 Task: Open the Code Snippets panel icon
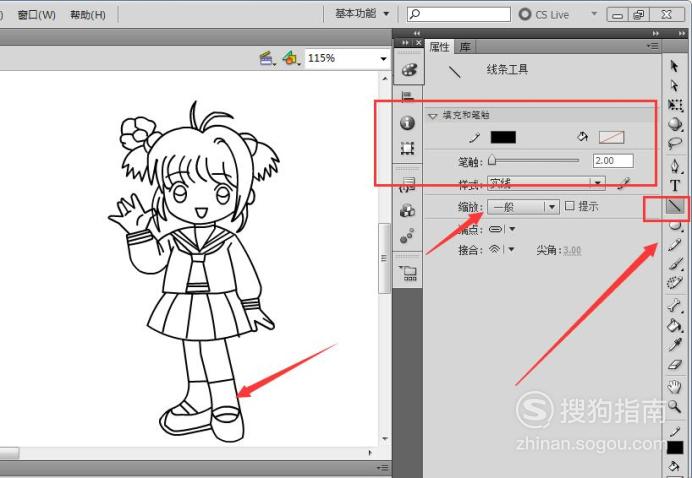[407, 184]
